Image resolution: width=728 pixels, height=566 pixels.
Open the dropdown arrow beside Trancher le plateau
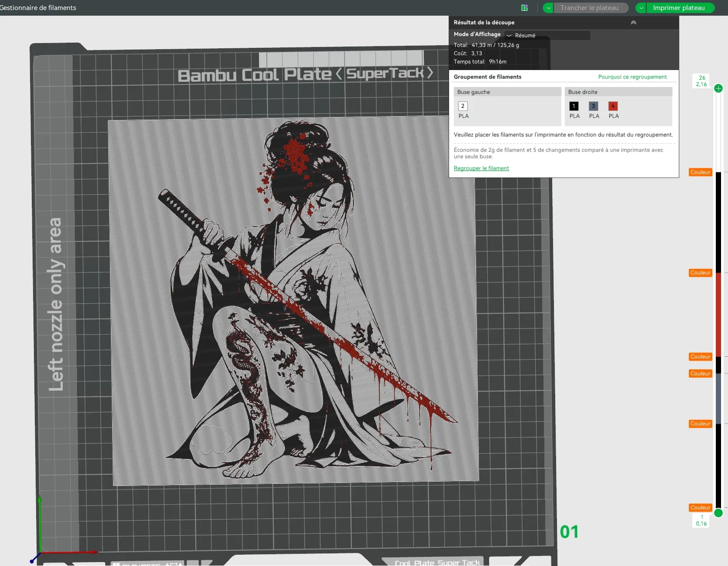click(548, 8)
